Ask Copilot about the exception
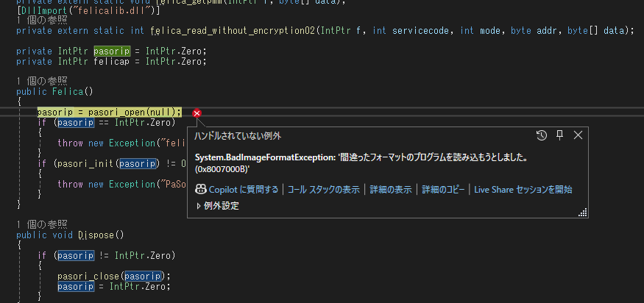Image resolution: width=644 pixels, height=303 pixels. (237, 190)
